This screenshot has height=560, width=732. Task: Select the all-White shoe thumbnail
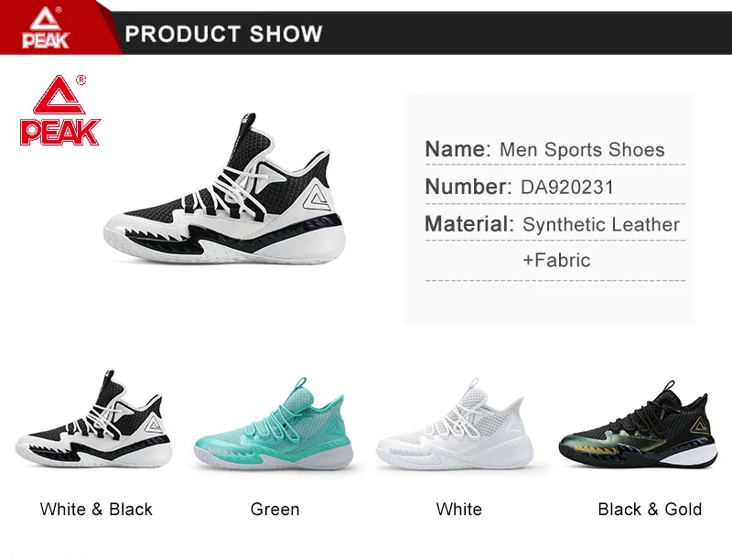point(455,425)
